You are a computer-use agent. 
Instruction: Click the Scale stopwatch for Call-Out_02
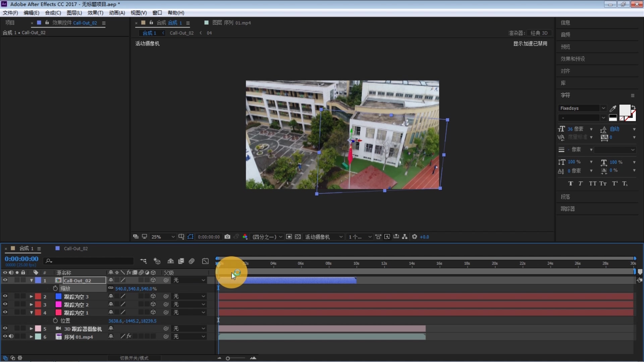(55, 288)
